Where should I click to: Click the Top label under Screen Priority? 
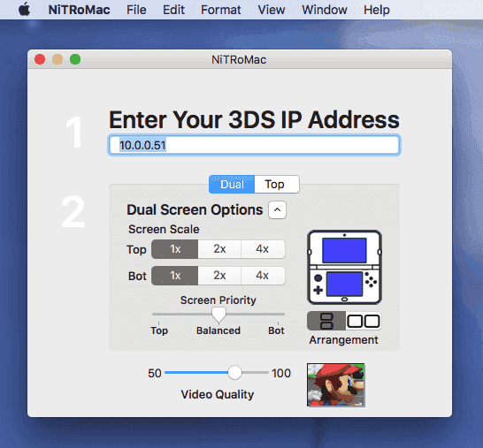159,330
